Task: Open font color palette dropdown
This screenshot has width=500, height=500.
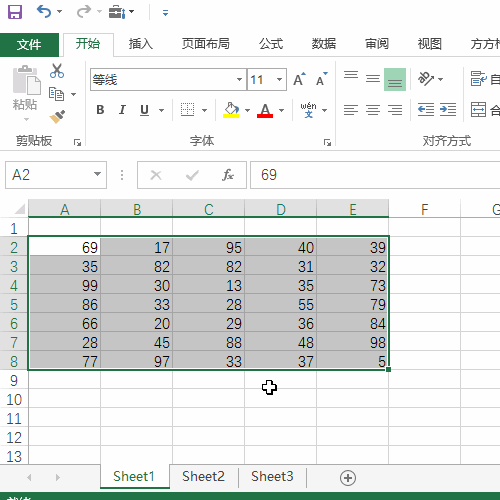Action: (281, 110)
